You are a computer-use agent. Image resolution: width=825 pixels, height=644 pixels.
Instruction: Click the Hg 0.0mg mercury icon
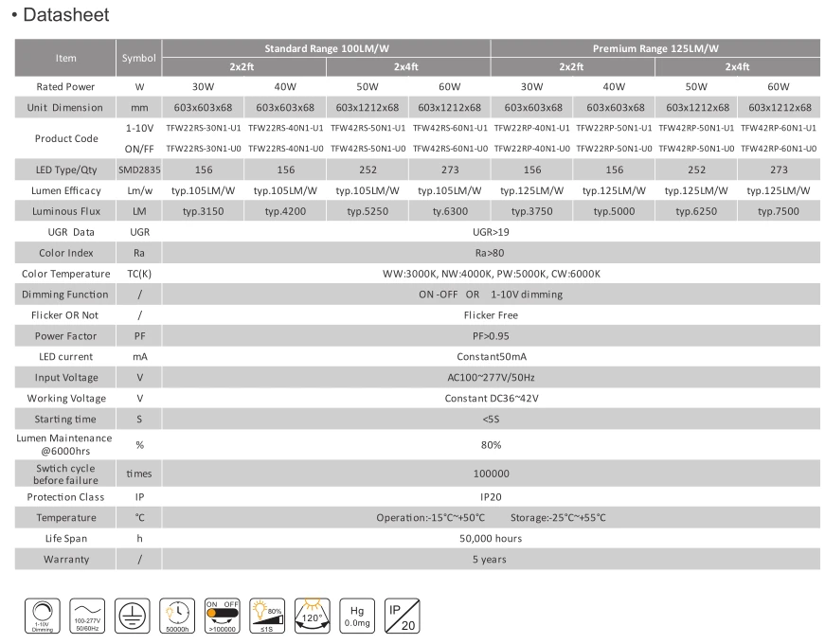pos(357,616)
